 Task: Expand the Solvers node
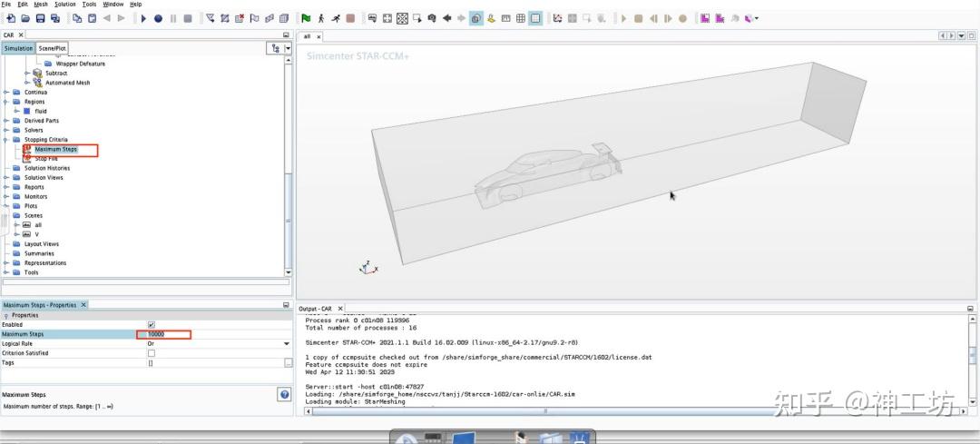coord(6,130)
